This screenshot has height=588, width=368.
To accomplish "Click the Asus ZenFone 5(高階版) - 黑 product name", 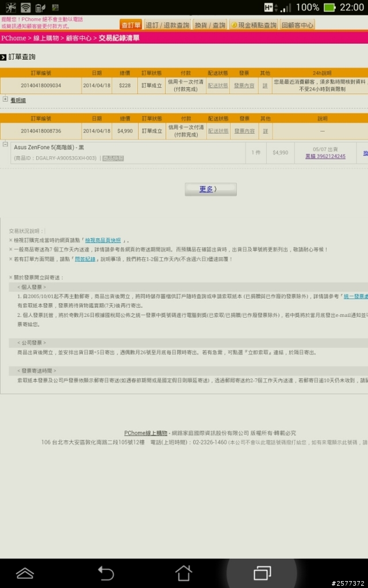I will click(49, 148).
